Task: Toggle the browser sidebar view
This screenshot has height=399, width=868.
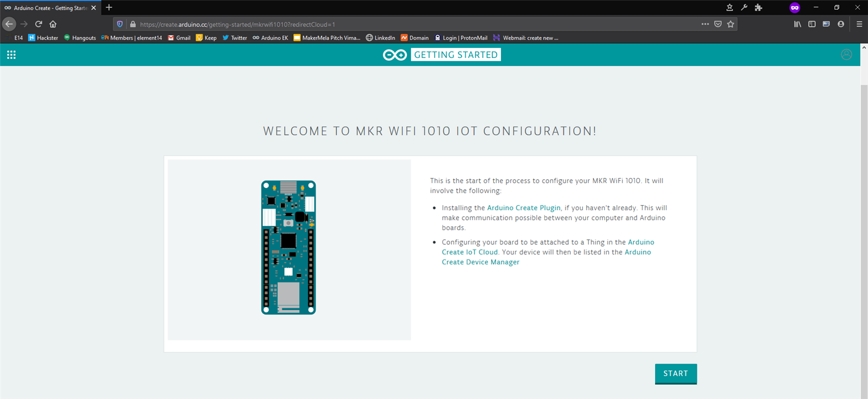Action: tap(812, 24)
